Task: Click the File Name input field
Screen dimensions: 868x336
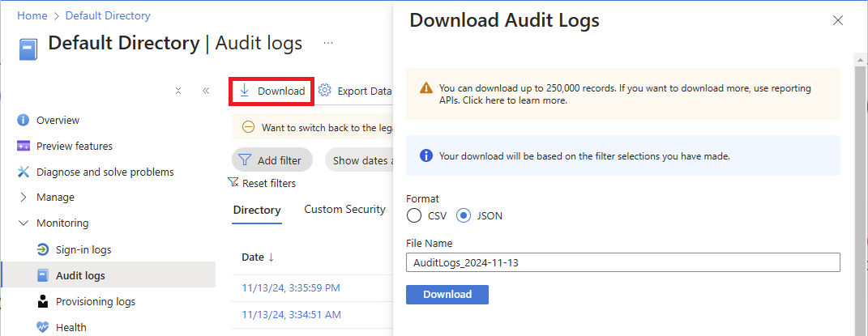Action: pyautogui.click(x=622, y=262)
